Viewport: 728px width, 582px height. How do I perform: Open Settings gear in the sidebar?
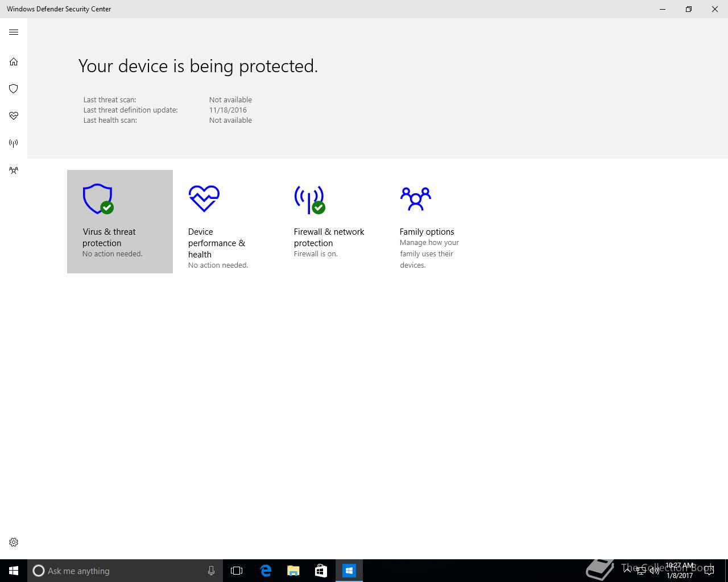point(14,542)
